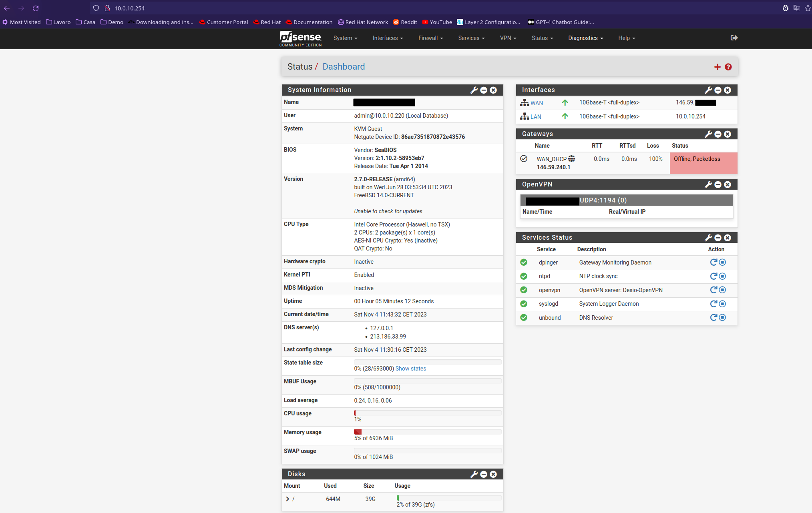Restart the openvpn service
Viewport: 812px width, 513px height.
point(713,290)
